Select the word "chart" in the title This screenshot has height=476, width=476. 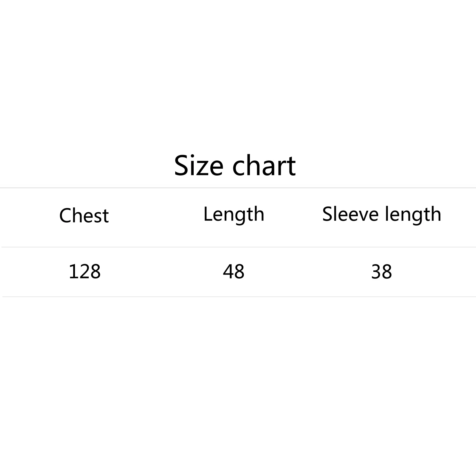tap(264, 165)
